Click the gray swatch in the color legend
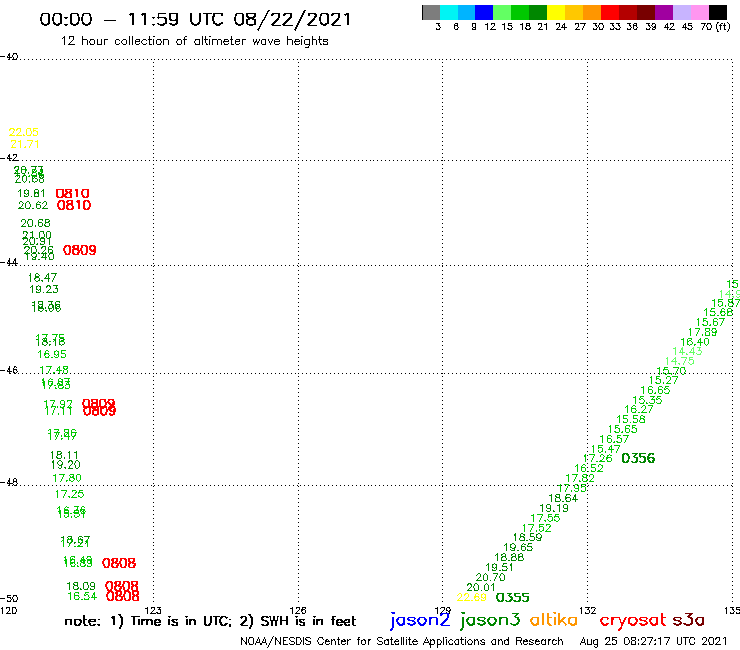This screenshot has width=740, height=650. click(431, 12)
